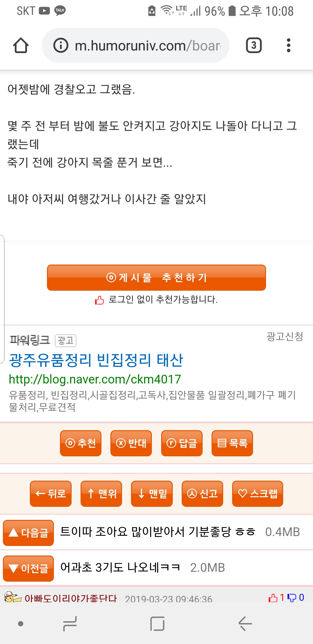Open the 목록 list button

click(x=232, y=443)
